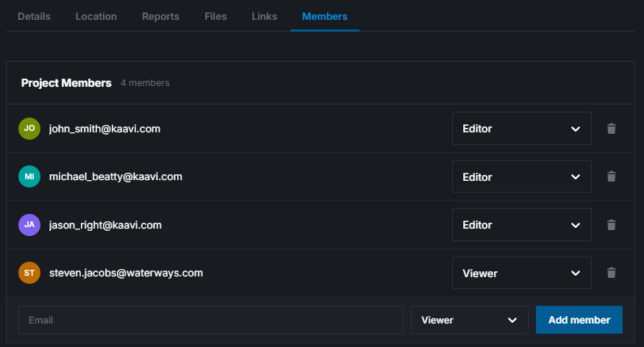This screenshot has width=644, height=347.
Task: Select steven.jacobs@waterways.com email text
Action: tap(126, 273)
